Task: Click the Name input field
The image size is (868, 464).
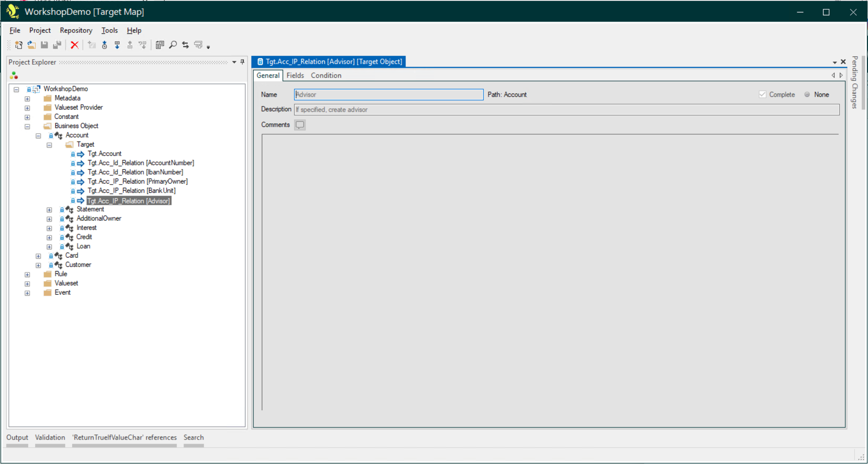Action: pyautogui.click(x=388, y=94)
